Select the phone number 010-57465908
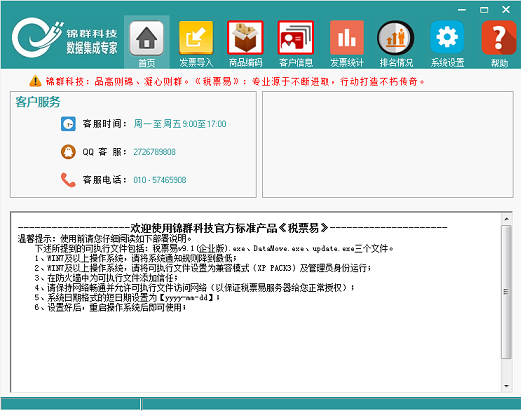Screen dimensions: 521x411 160,180
